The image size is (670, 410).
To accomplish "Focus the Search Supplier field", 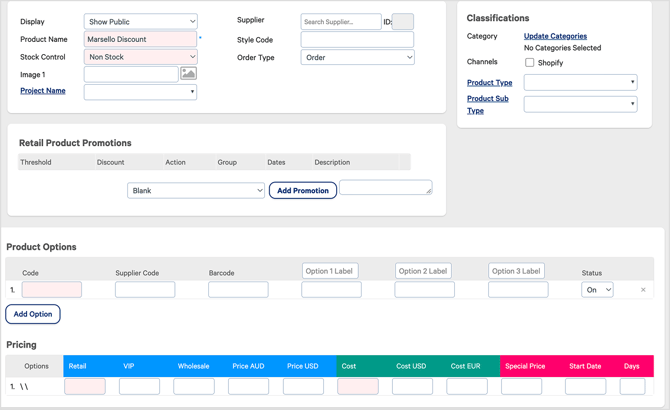I will coord(341,21).
